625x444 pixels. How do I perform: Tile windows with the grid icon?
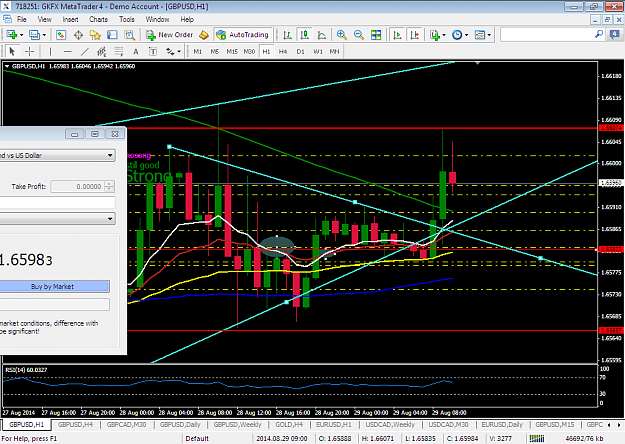tap(376, 35)
